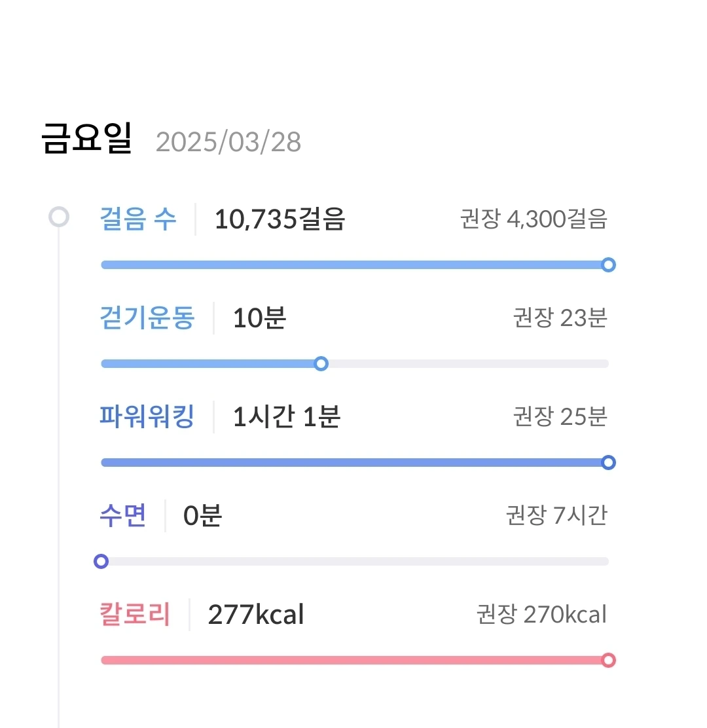Select the 10,735걸음 step count value
Screen dimensions: 707x728
point(280,220)
